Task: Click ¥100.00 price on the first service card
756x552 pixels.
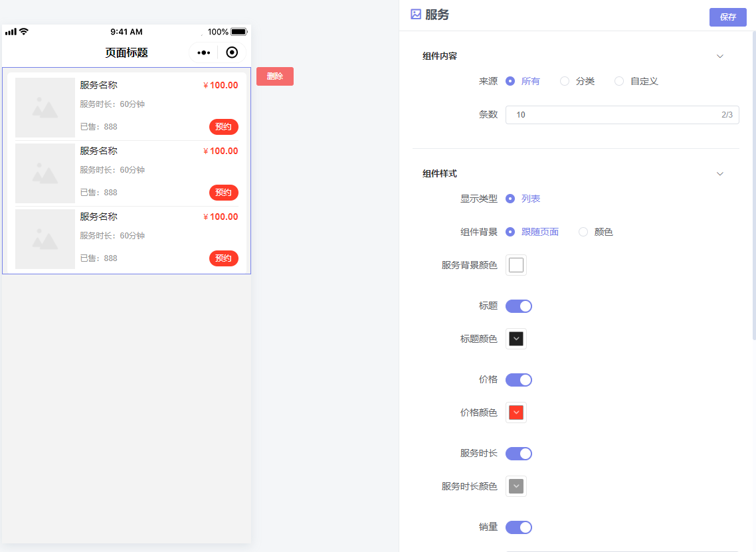Action: (x=221, y=85)
